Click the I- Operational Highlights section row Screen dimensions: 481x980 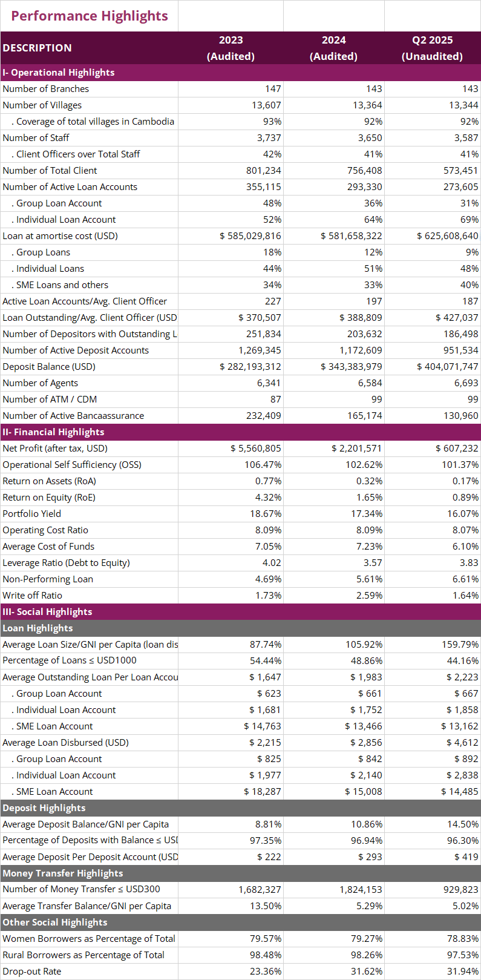click(59, 73)
